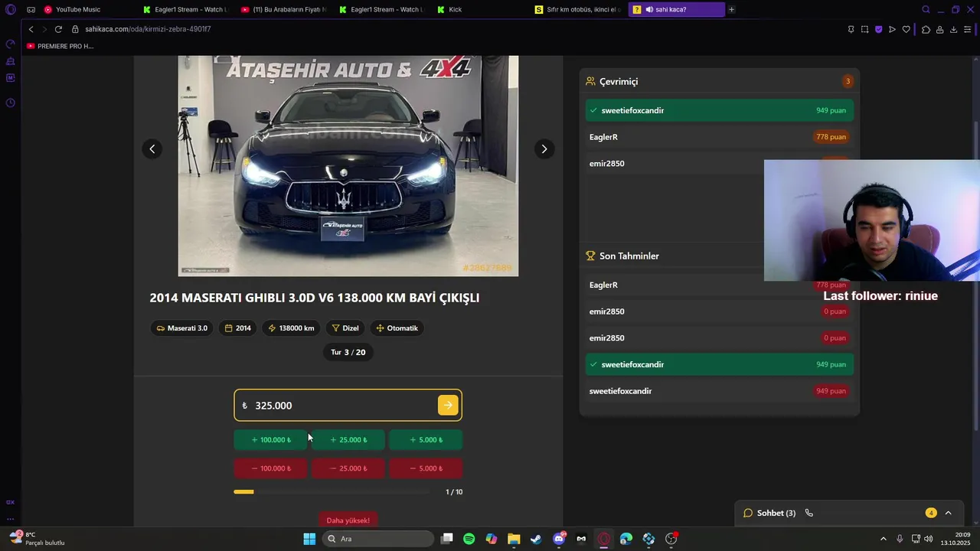Go back in browser history
The width and height of the screenshot is (980, 551).
[31, 29]
